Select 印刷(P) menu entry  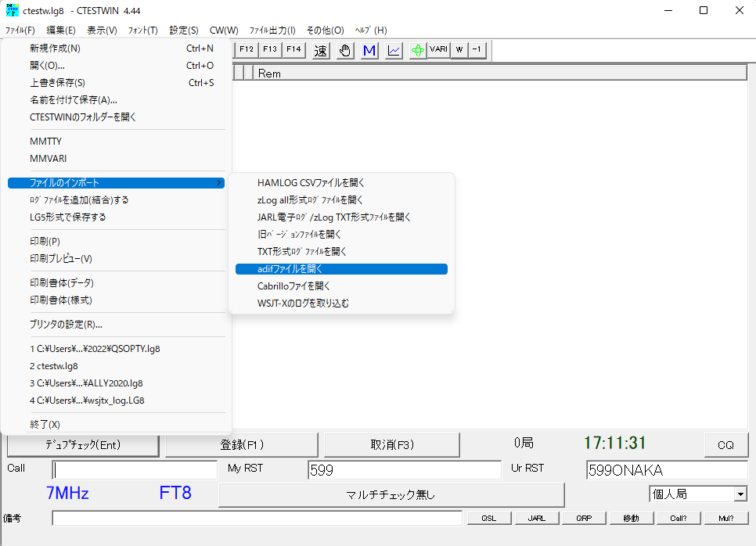[x=116, y=242]
